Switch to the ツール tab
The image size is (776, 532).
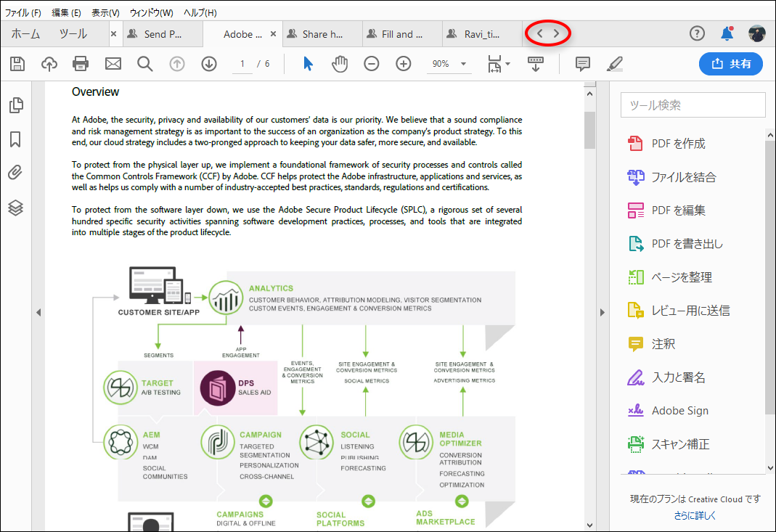pyautogui.click(x=73, y=33)
